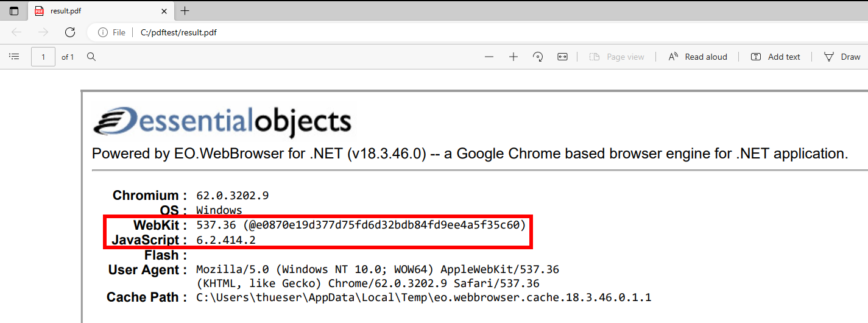This screenshot has width=868, height=323.
Task: Rotate the PDF page
Action: tap(538, 57)
